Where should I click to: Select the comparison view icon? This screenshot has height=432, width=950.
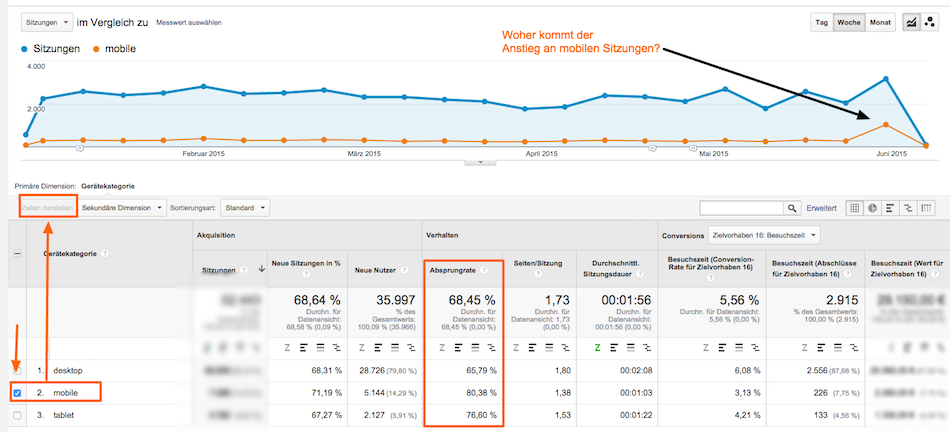[x=907, y=208]
